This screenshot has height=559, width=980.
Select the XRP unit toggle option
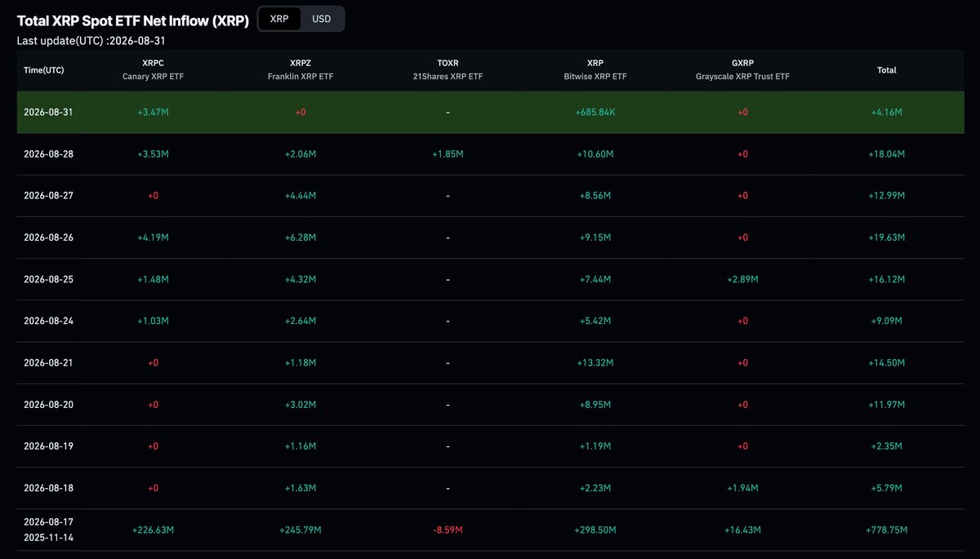[279, 19]
